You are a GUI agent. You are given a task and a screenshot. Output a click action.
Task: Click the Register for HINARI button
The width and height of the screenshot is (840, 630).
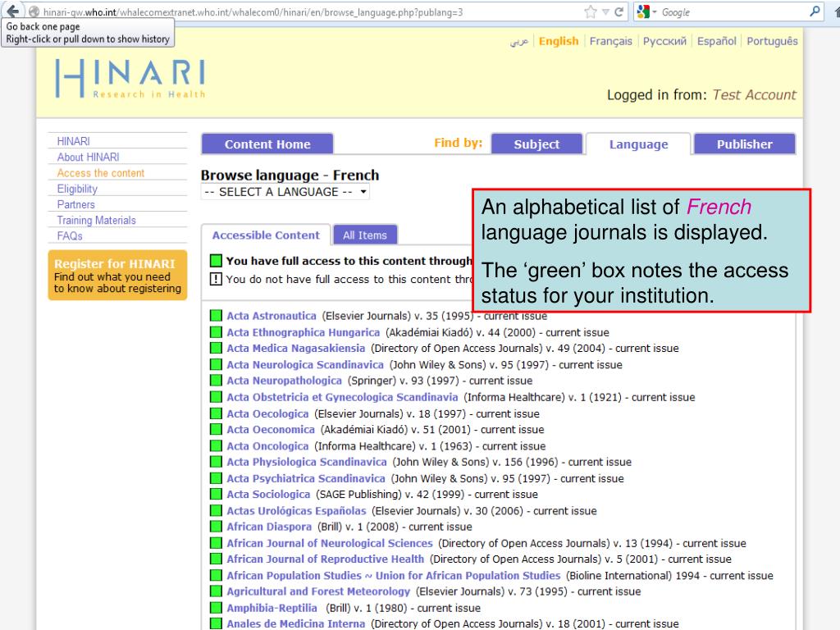(117, 276)
